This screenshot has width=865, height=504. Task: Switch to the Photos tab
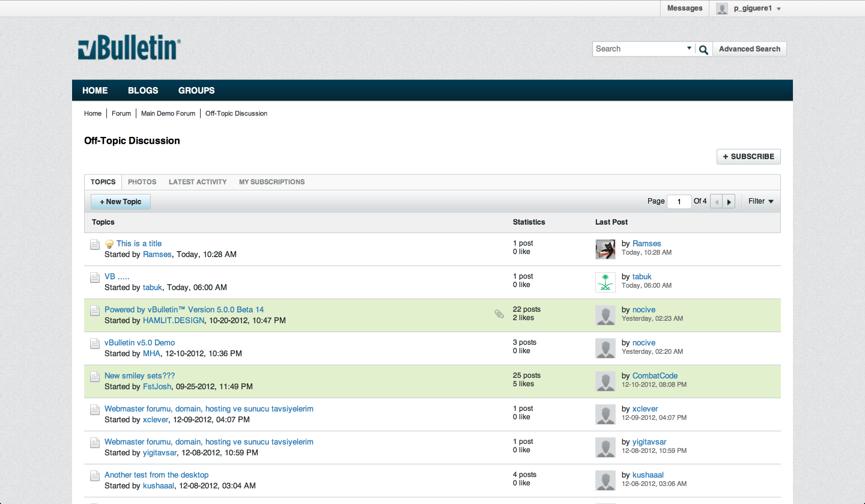click(x=142, y=182)
